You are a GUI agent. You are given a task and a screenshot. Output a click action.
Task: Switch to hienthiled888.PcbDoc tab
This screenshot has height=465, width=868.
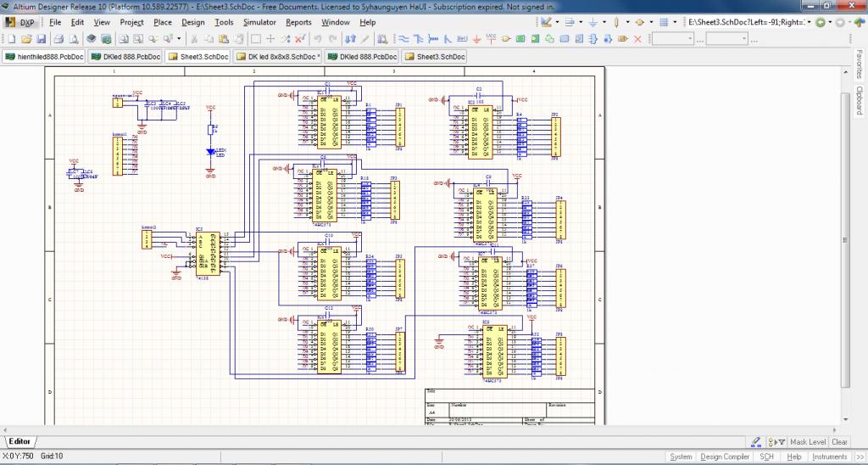45,57
